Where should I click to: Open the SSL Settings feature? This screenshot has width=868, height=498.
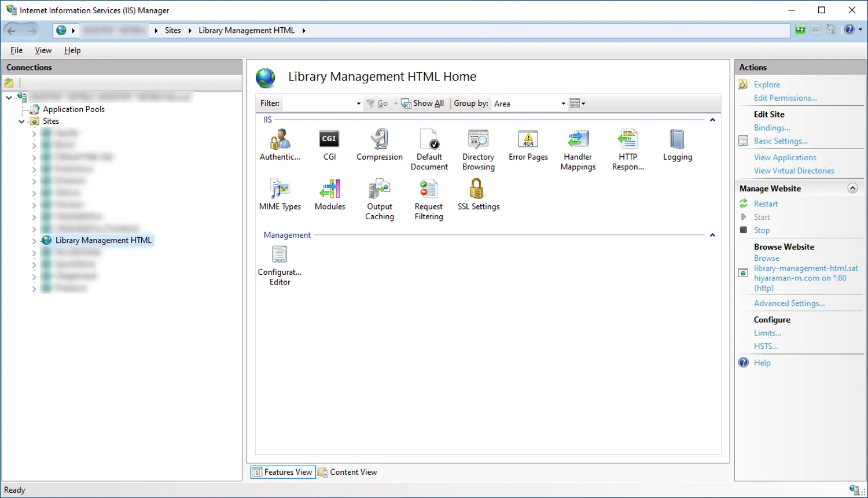[479, 195]
